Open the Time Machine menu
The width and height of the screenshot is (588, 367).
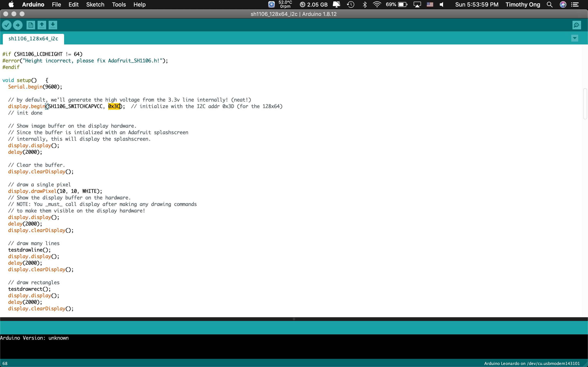click(351, 4)
